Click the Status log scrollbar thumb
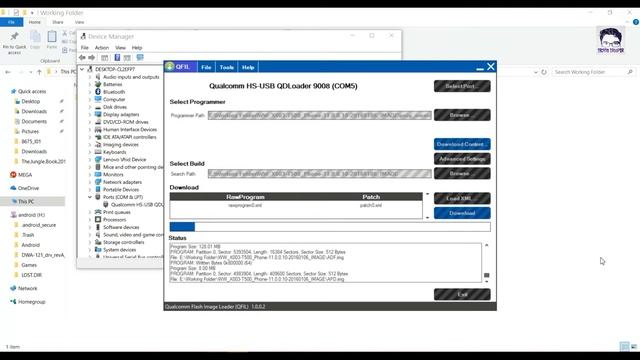 click(487, 276)
